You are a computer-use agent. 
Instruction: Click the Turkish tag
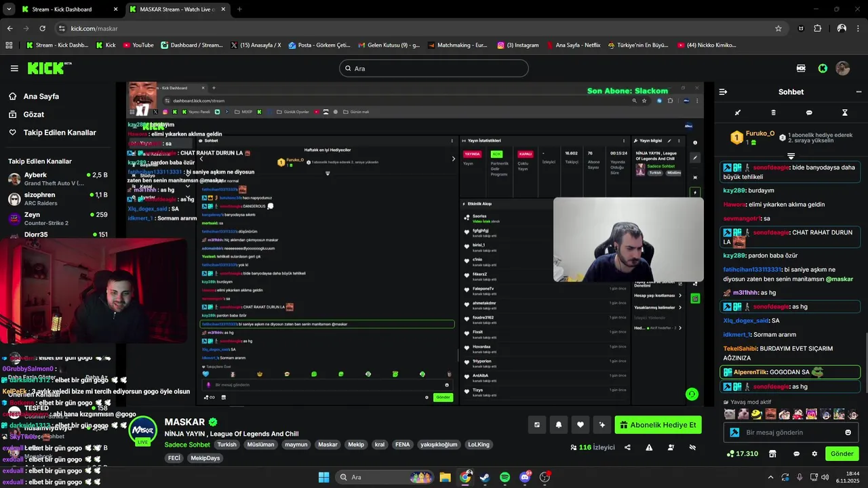pos(226,445)
